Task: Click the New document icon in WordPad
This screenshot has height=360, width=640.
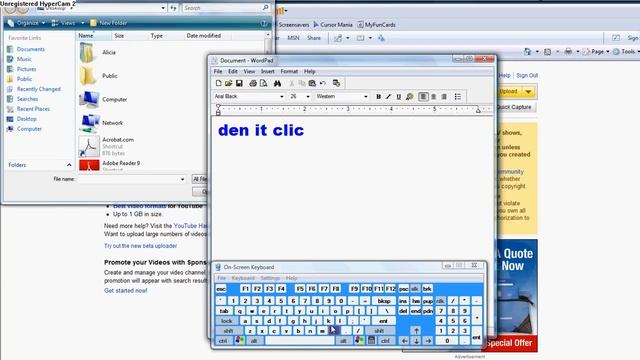Action: coord(218,83)
